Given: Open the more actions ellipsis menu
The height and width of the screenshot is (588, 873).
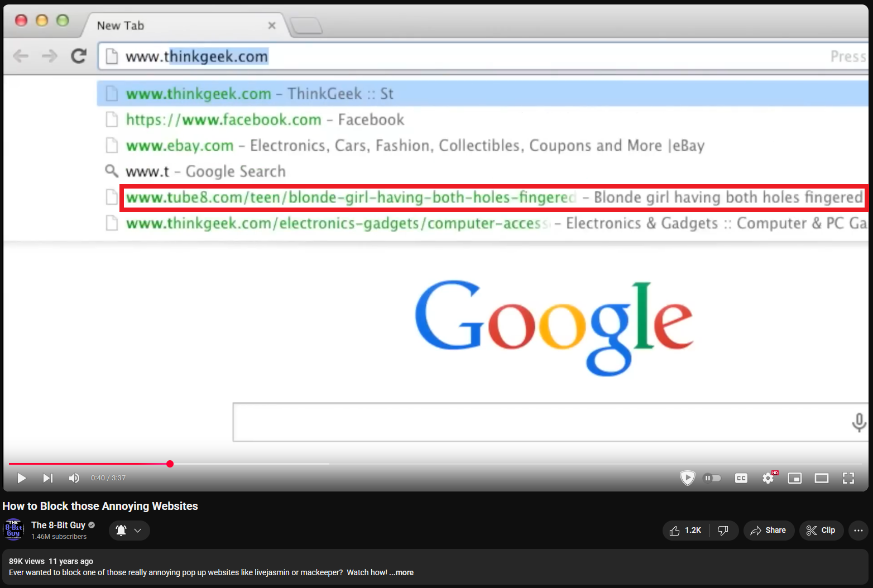Looking at the screenshot, I should 858,531.
